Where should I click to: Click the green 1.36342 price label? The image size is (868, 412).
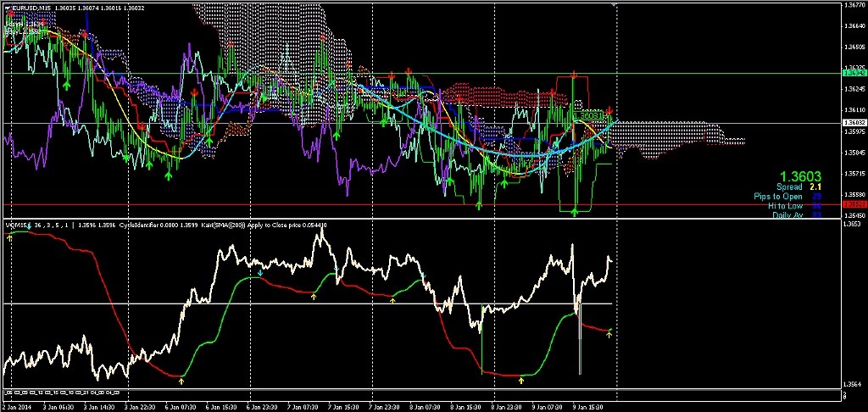(852, 73)
